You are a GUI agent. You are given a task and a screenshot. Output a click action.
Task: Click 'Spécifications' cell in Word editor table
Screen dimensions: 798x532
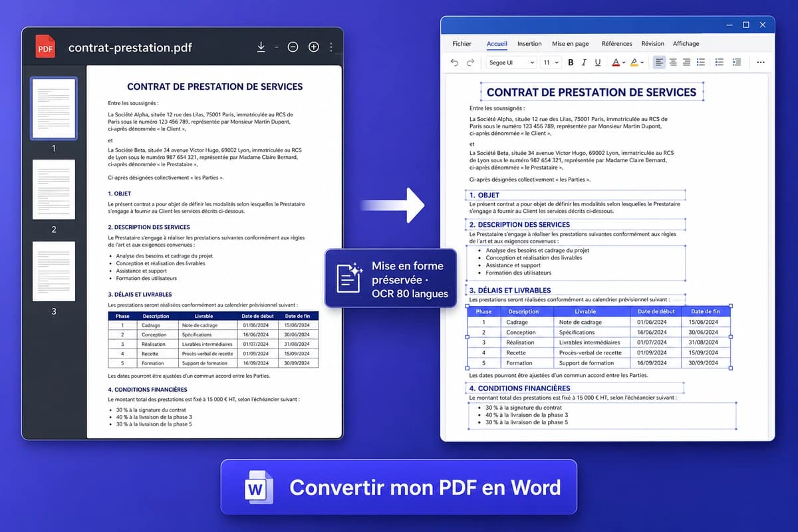point(577,332)
